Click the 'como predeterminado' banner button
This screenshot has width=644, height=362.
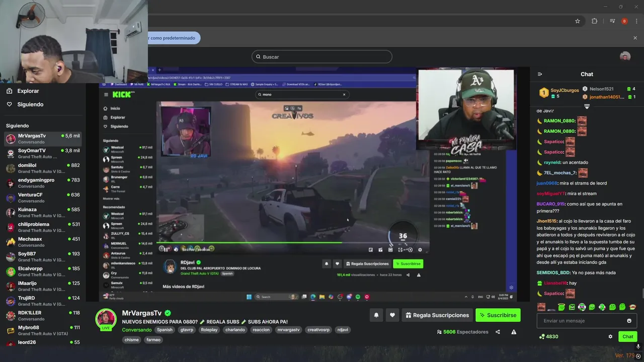[174, 38]
